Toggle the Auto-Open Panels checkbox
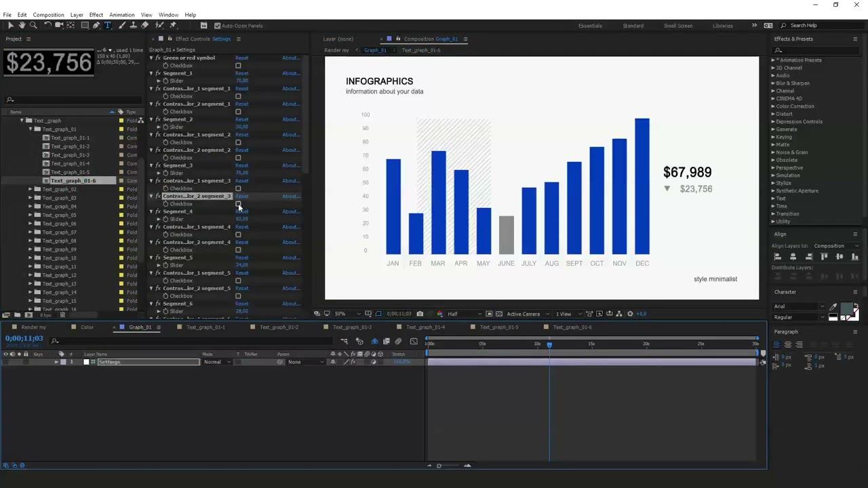The image size is (868, 488). click(218, 26)
